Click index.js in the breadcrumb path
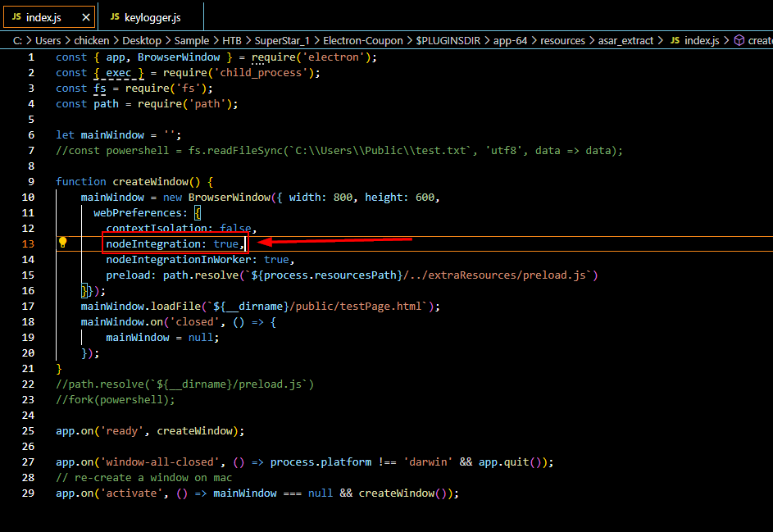The image size is (773, 532). pos(701,40)
